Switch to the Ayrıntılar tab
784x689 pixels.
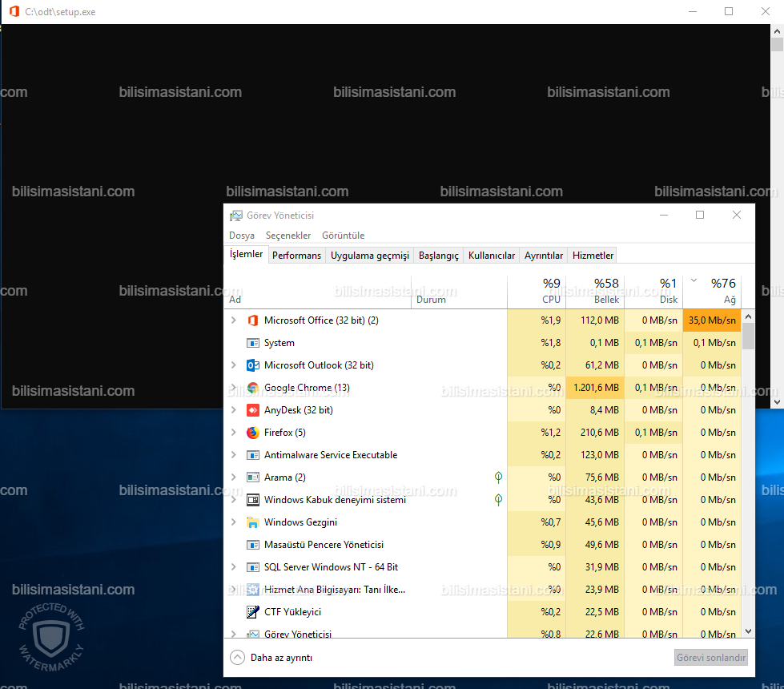pyautogui.click(x=544, y=256)
